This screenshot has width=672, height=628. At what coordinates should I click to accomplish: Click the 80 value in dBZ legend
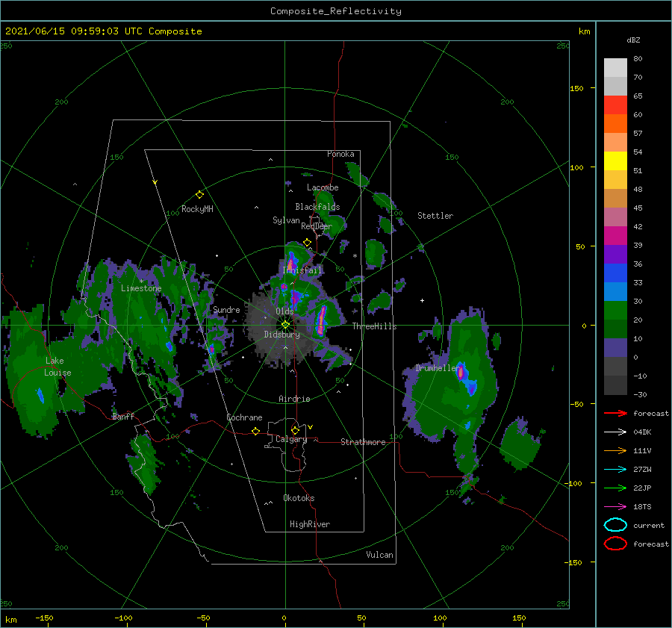(x=638, y=59)
